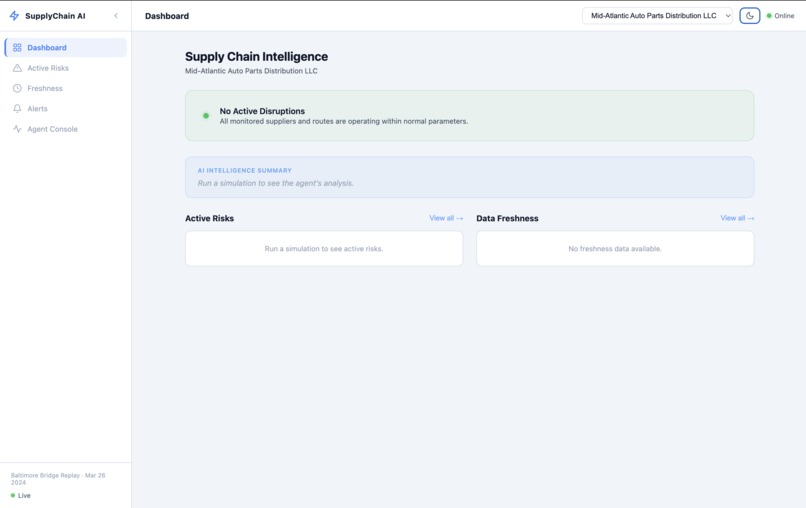This screenshot has width=806, height=508.
Task: Open Alerts from the sidebar
Action: (x=65, y=108)
